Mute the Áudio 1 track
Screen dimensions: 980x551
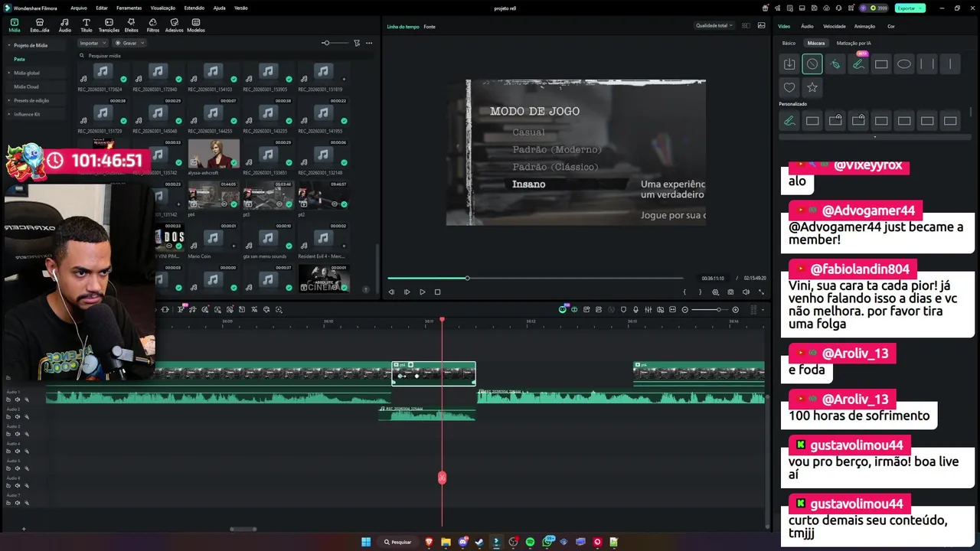click(18, 399)
